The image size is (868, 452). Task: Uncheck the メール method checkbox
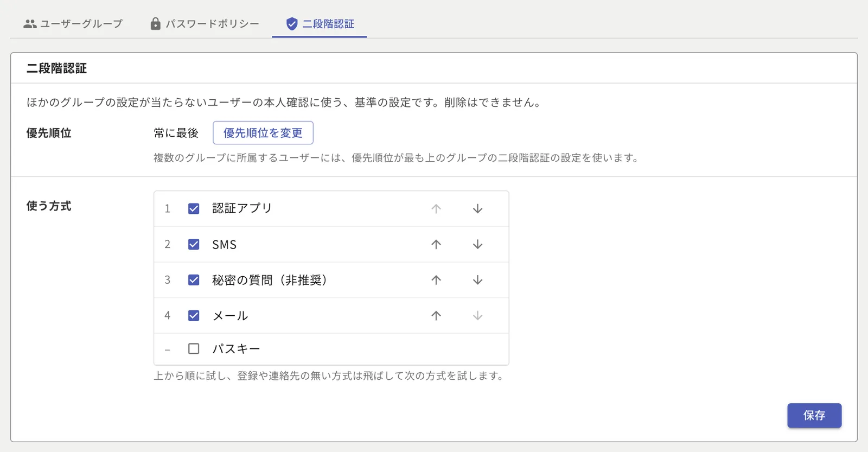pos(194,316)
